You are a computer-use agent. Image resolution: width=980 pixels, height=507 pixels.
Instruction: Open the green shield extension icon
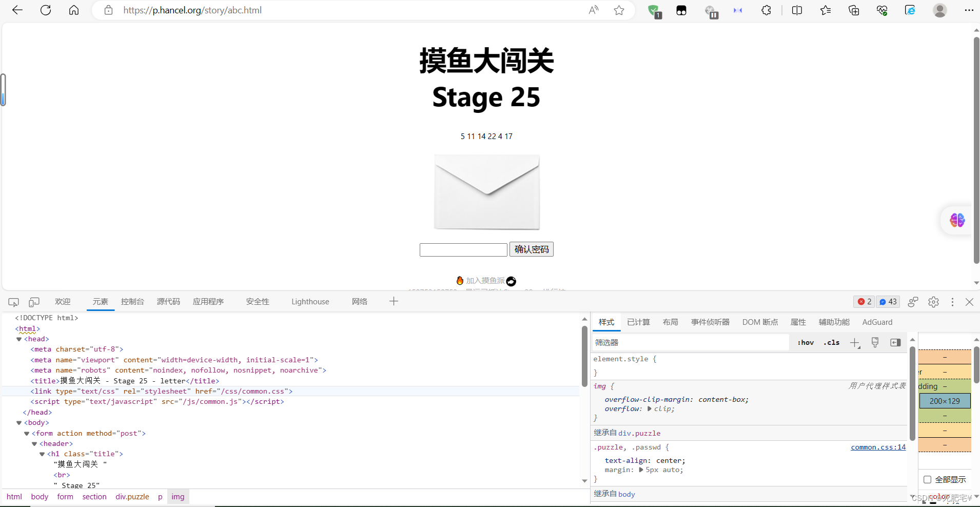(x=654, y=11)
